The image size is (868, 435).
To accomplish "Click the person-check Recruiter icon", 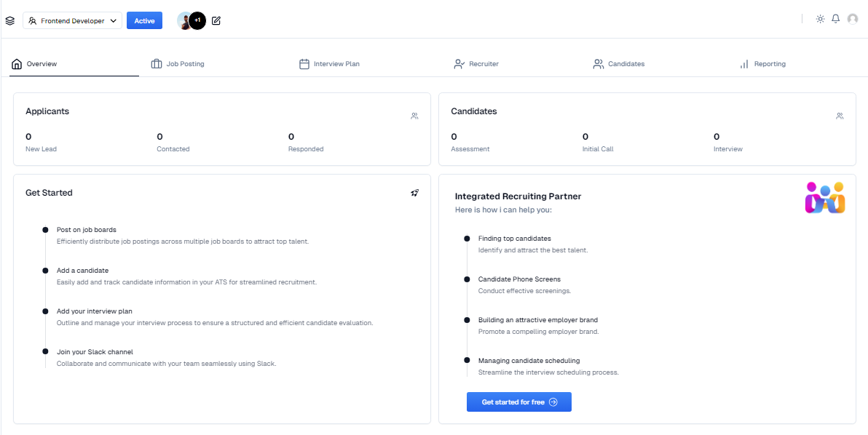I will click(459, 64).
